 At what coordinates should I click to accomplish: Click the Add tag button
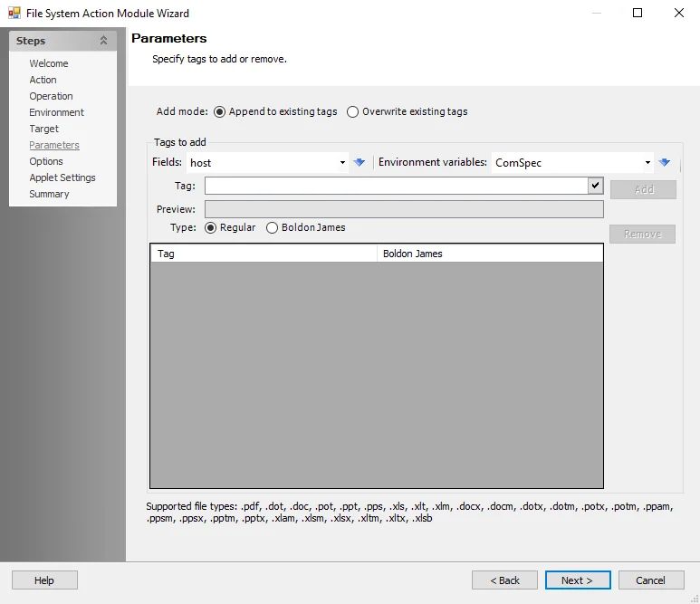(x=643, y=190)
